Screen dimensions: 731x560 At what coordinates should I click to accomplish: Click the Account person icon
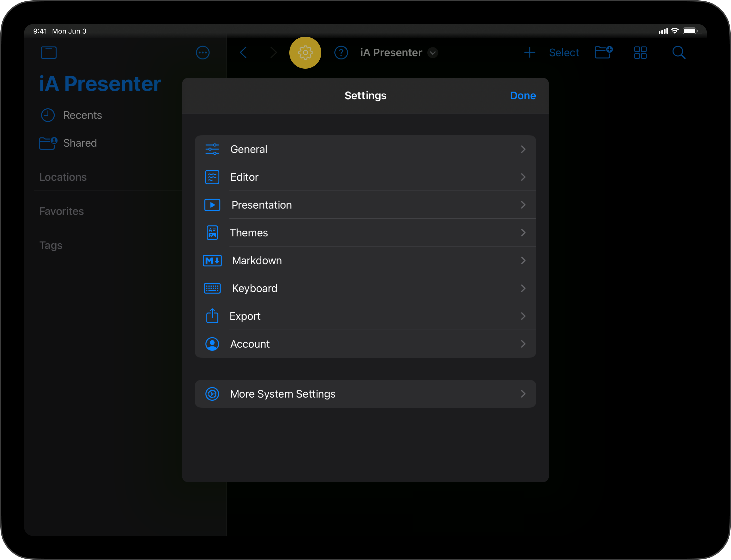tap(212, 344)
